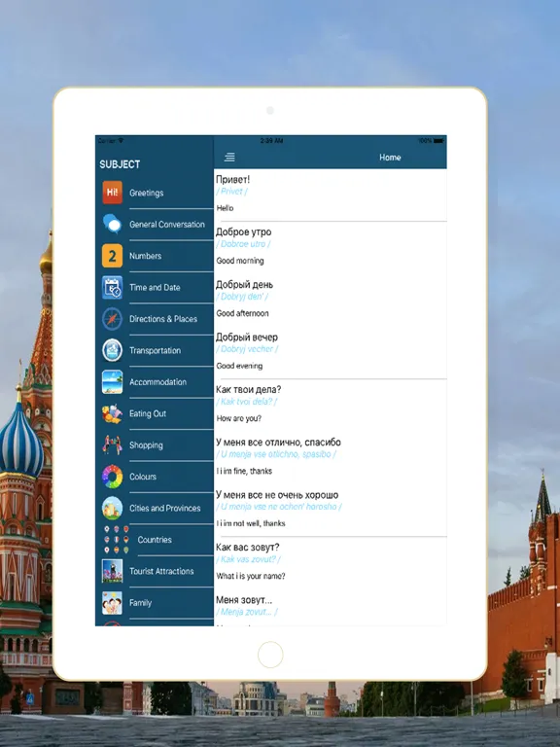Tap the translation Hello
The height and width of the screenshot is (747, 560).
point(226,208)
